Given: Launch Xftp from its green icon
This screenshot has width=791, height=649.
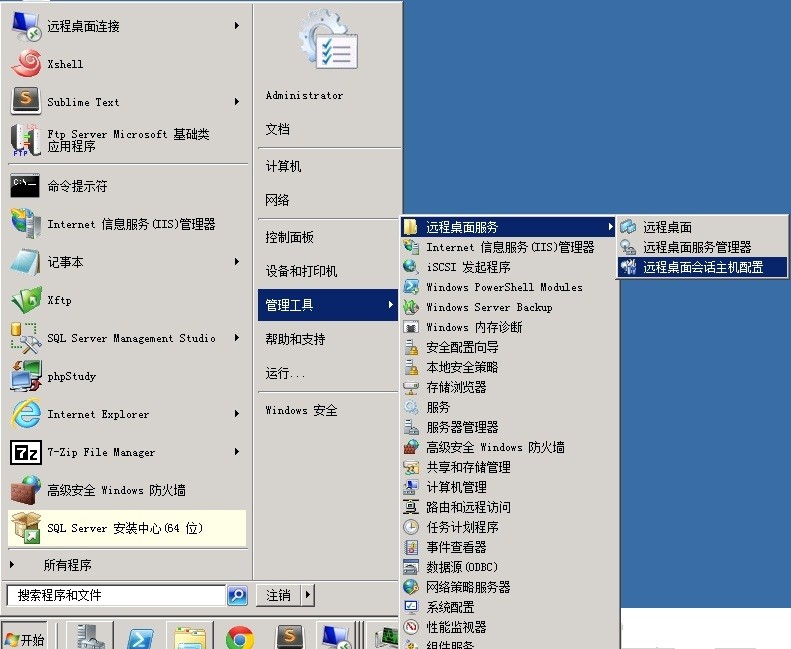Looking at the screenshot, I should point(26,300).
